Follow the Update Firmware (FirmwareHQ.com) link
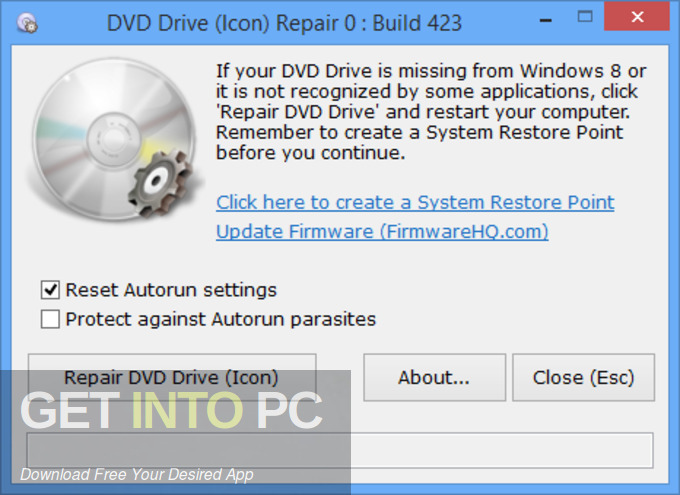This screenshot has width=680, height=495. [x=382, y=232]
